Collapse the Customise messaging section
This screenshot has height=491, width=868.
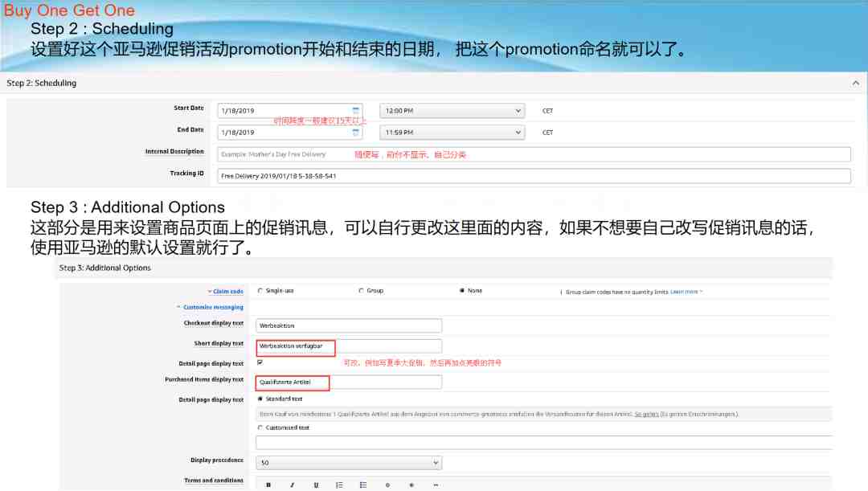pos(211,307)
